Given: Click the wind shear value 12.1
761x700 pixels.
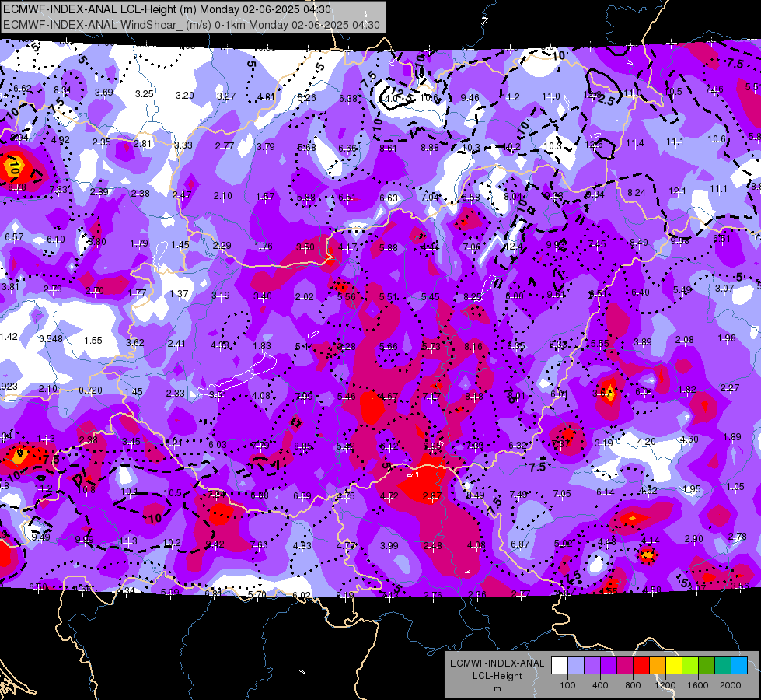Looking at the screenshot, I should tap(677, 191).
